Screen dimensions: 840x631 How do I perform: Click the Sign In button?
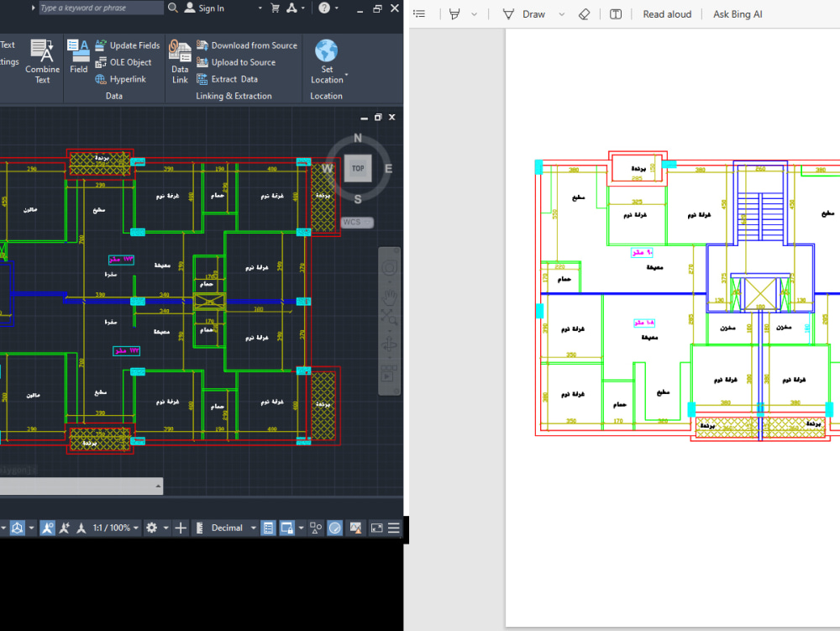click(206, 8)
